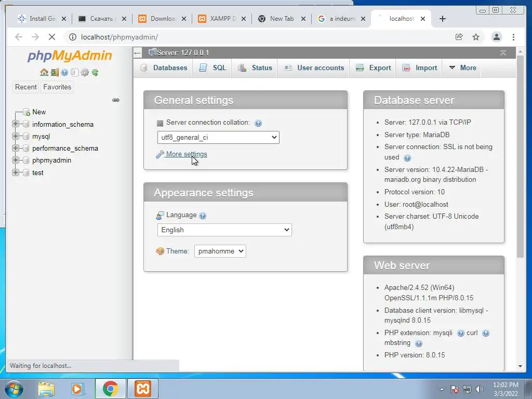
Task: Expand phpmyadmin database tree node
Action: click(x=15, y=160)
